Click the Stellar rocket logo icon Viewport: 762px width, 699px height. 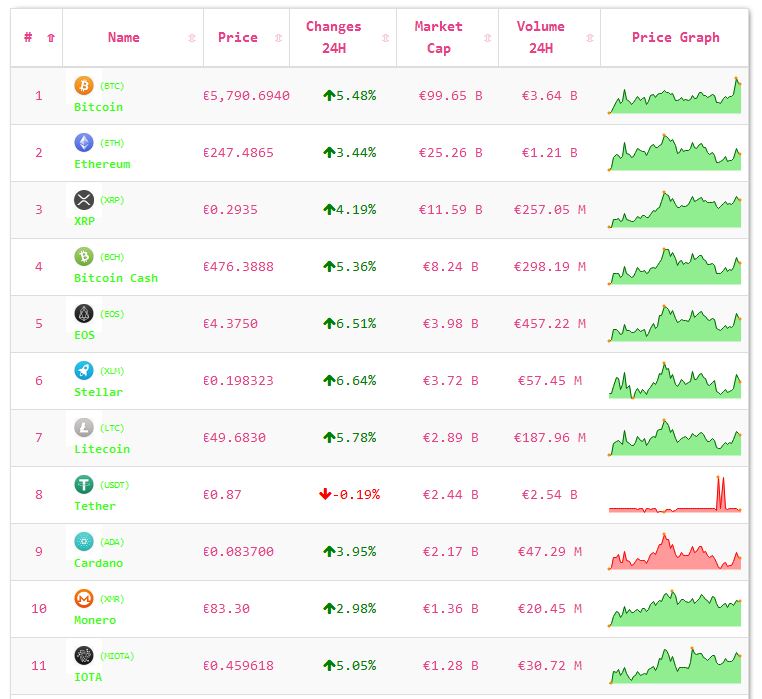(x=84, y=371)
